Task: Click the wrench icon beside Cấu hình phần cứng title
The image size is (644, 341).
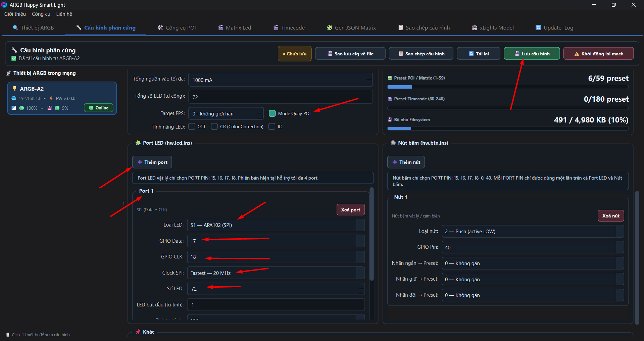Action: [x=14, y=50]
